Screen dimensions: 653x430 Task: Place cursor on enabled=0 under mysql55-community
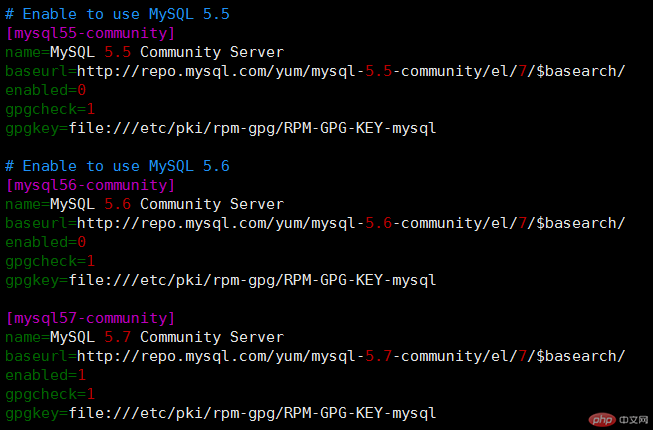coord(45,90)
